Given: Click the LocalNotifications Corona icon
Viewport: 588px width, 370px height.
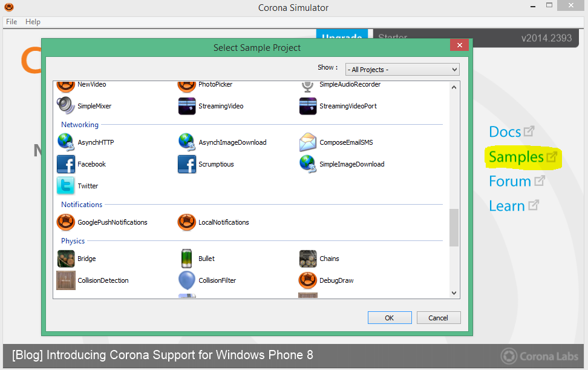Looking at the screenshot, I should (187, 222).
